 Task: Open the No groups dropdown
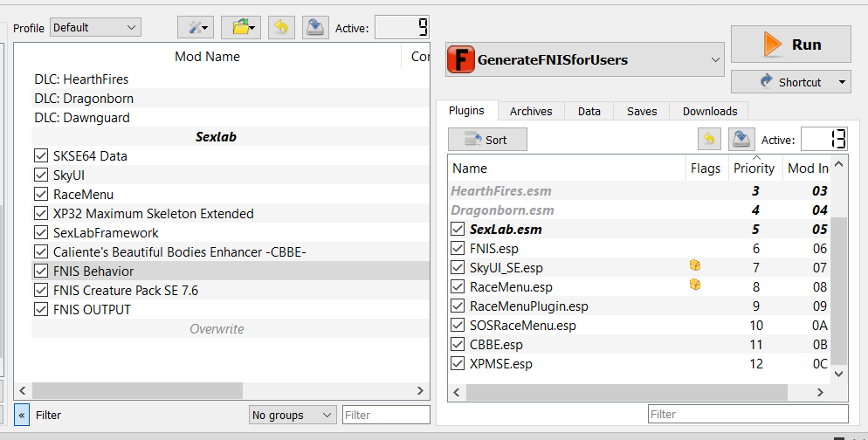293,415
